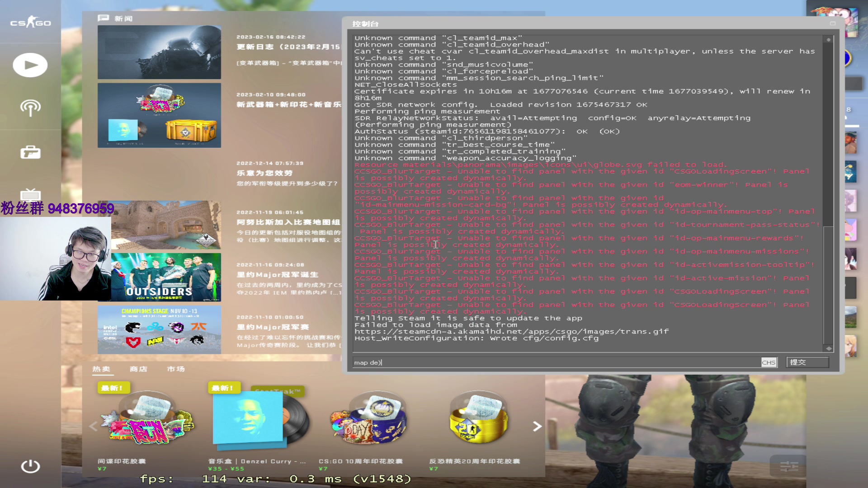Open the Play menu from the sidebar
Screen dimensions: 868x488
30,65
